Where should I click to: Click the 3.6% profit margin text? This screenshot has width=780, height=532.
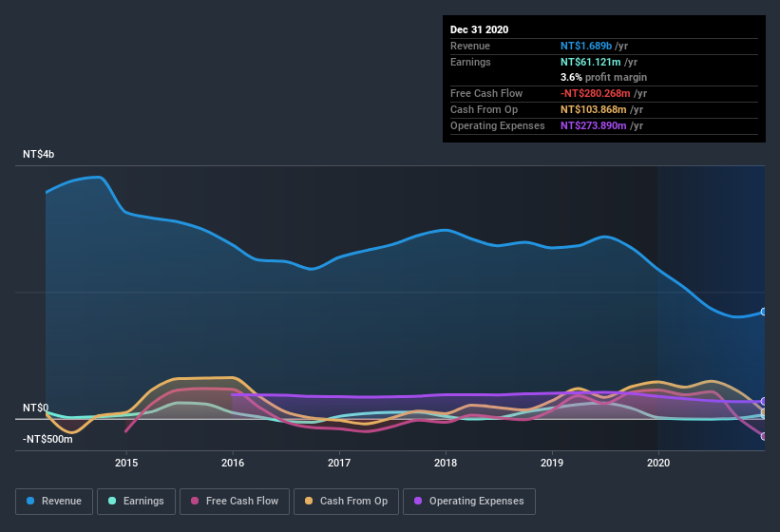[603, 77]
